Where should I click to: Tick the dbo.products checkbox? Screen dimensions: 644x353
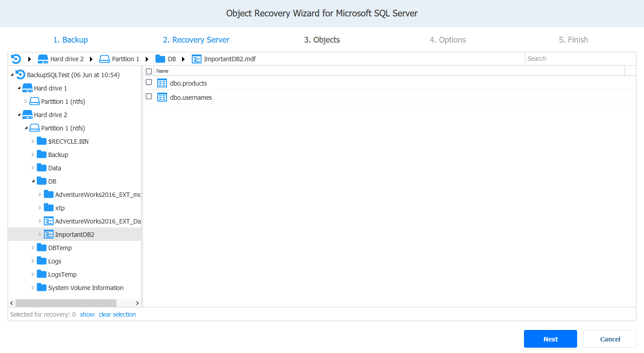coord(149,82)
